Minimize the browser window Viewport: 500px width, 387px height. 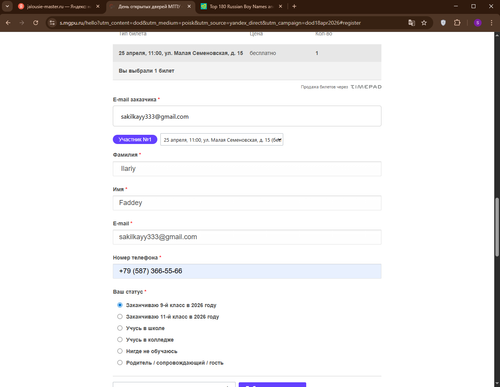click(x=456, y=6)
